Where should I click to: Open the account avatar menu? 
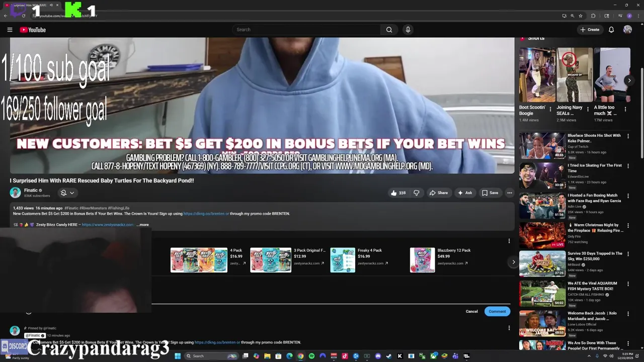(627, 30)
